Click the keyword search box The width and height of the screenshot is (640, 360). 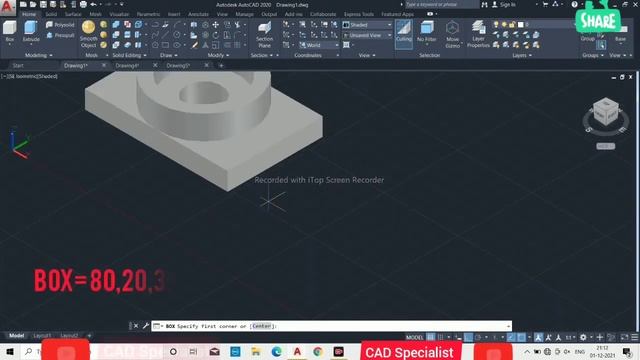point(442,4)
